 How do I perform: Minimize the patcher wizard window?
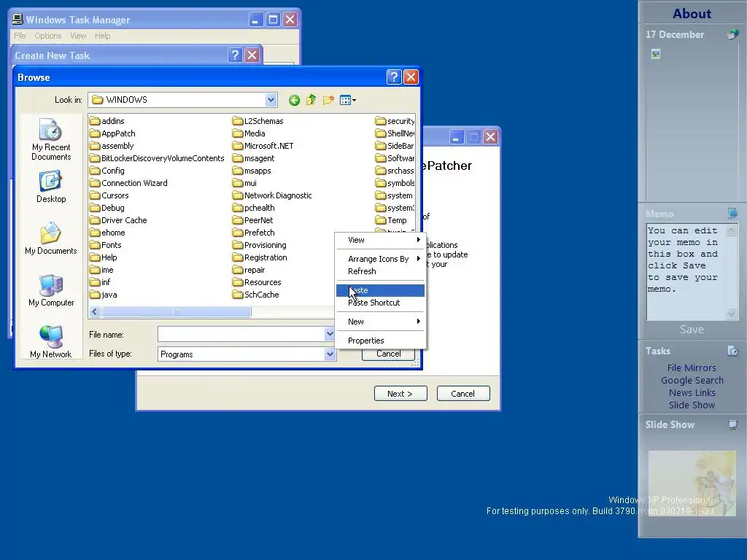pyautogui.click(x=457, y=137)
